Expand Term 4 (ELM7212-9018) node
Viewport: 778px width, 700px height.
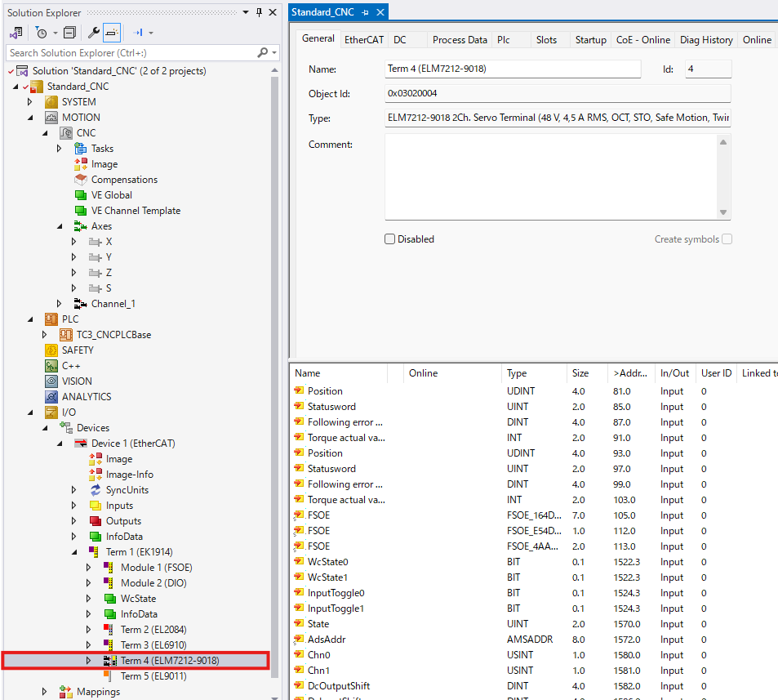point(88,660)
